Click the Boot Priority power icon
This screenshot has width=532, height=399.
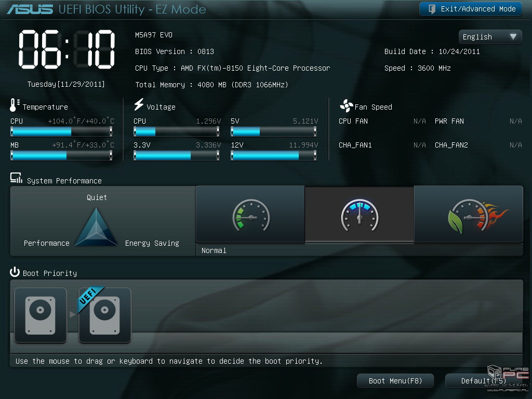(15, 272)
